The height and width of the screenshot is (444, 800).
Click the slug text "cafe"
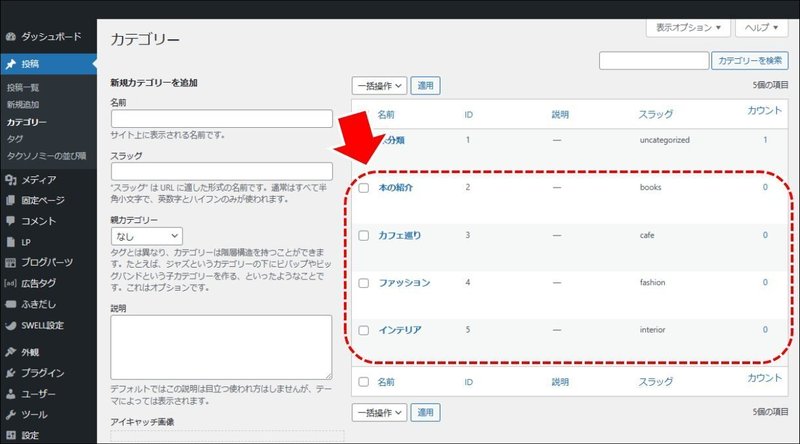(x=647, y=235)
